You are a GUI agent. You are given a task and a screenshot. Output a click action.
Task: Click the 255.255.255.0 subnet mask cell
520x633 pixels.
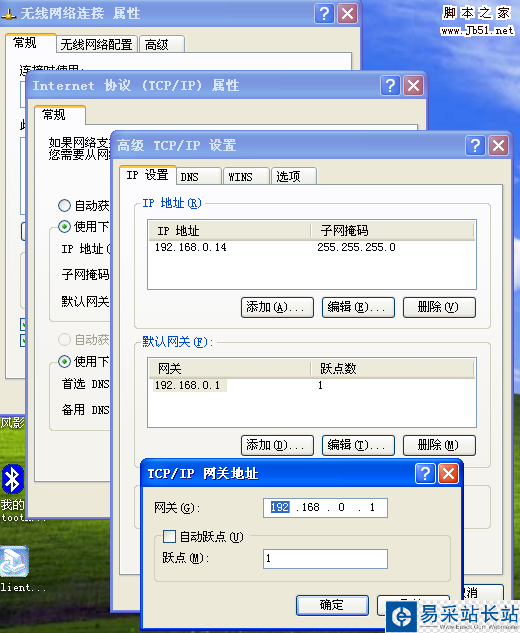pos(356,247)
